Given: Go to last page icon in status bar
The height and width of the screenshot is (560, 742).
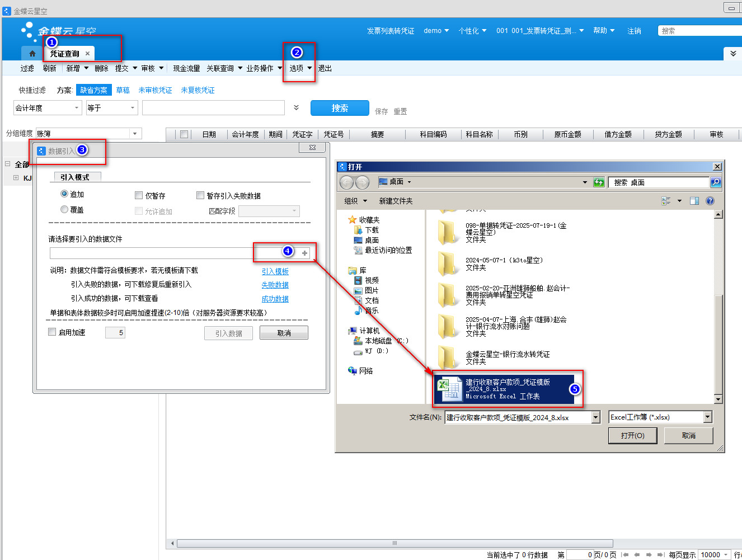Looking at the screenshot, I should [x=661, y=555].
